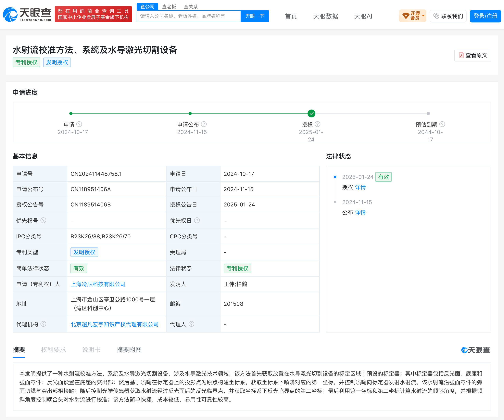Viewport: 504px width, 420px height.
Task: Click the 登录/注册 button
Action: click(x=485, y=16)
